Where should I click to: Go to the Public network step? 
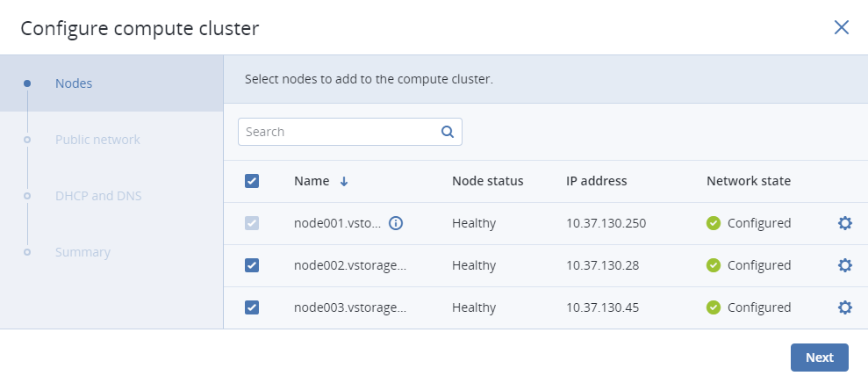97,140
